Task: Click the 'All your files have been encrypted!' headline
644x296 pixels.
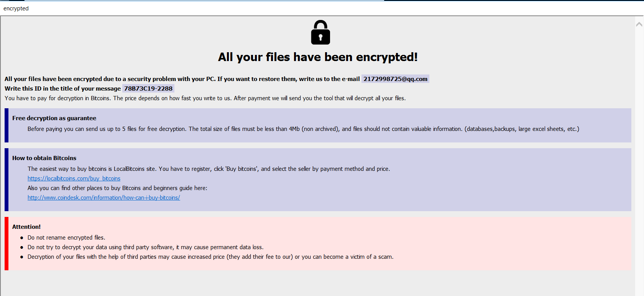Action: pyautogui.click(x=318, y=57)
